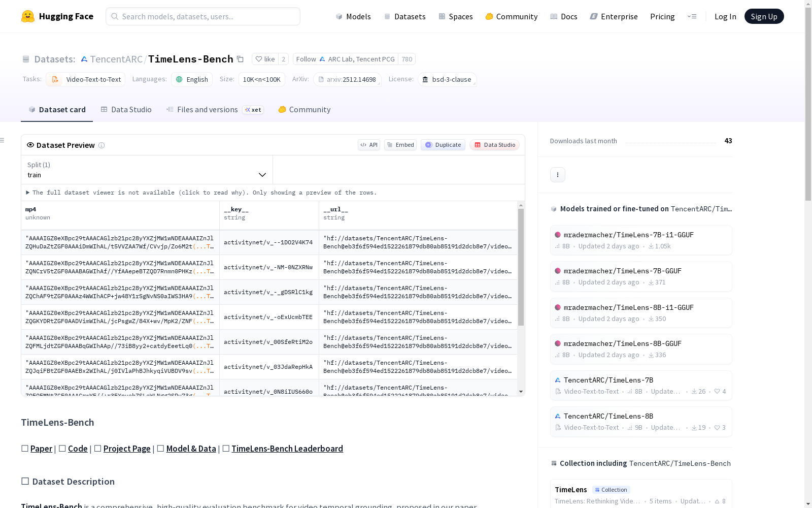Image resolution: width=812 pixels, height=508 pixels.
Task: Open Enterprise in the top navigation
Action: point(614,16)
